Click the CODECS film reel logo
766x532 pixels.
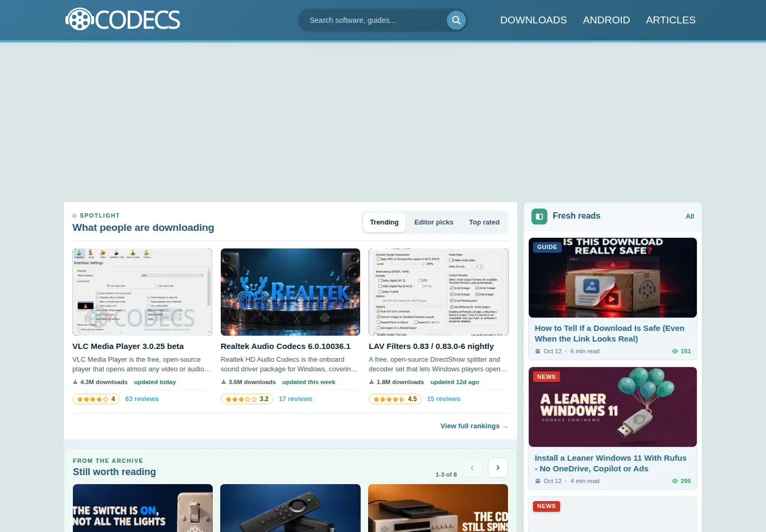coord(123,20)
